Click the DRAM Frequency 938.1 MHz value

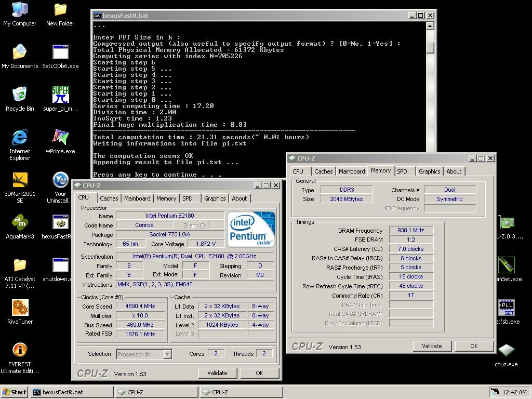(411, 230)
